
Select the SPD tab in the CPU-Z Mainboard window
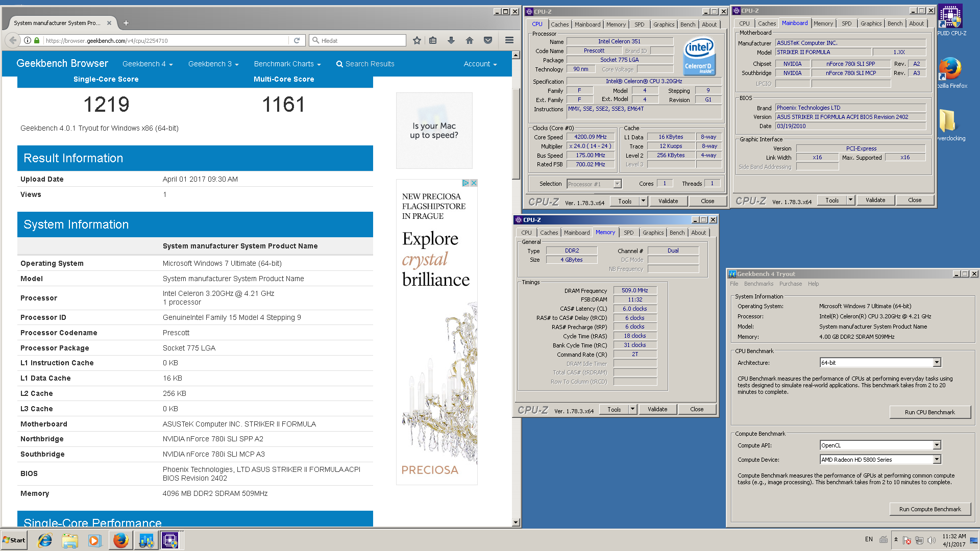click(x=846, y=23)
